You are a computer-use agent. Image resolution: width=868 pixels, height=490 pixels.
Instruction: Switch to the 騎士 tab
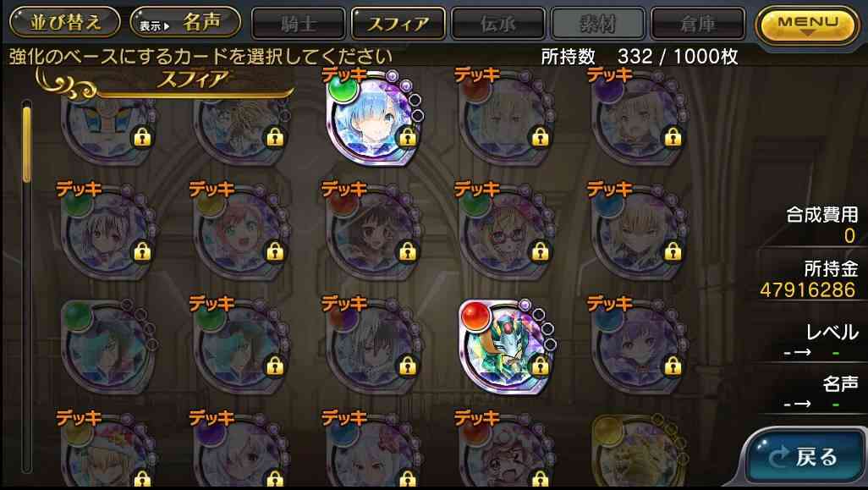[299, 24]
